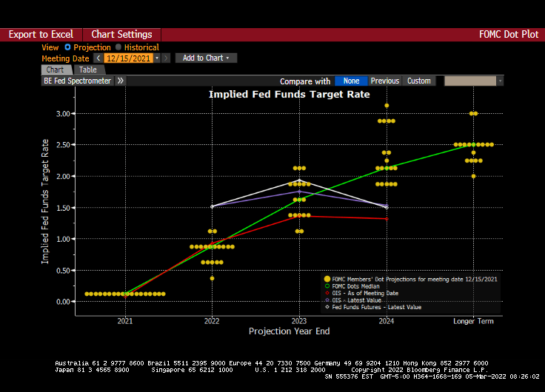
Task: Set Compare with to None
Action: pyautogui.click(x=351, y=81)
